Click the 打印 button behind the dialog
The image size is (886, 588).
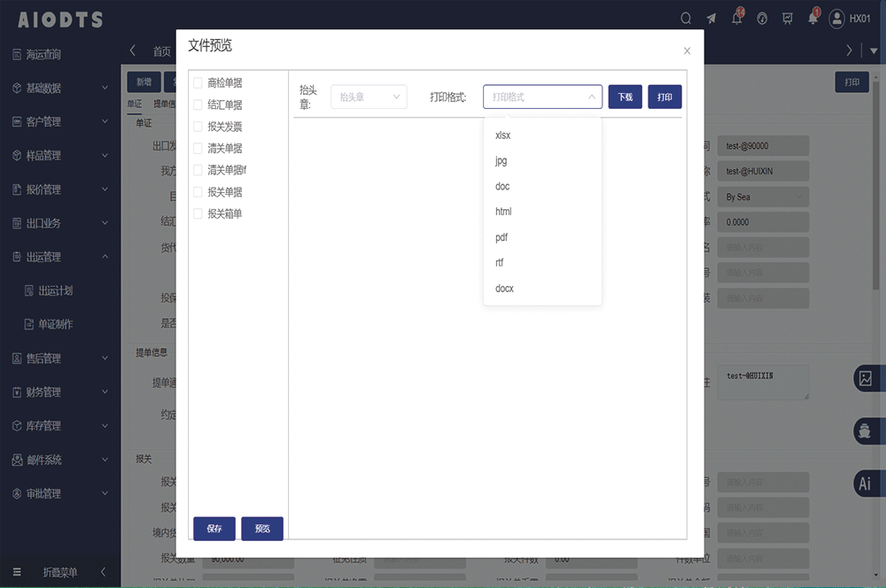click(x=852, y=82)
